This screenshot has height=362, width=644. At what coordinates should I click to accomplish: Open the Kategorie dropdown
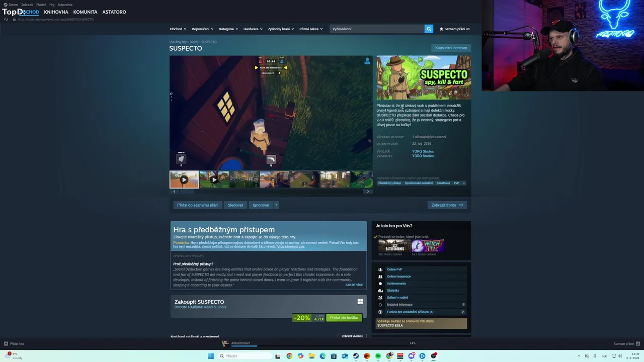[228, 29]
